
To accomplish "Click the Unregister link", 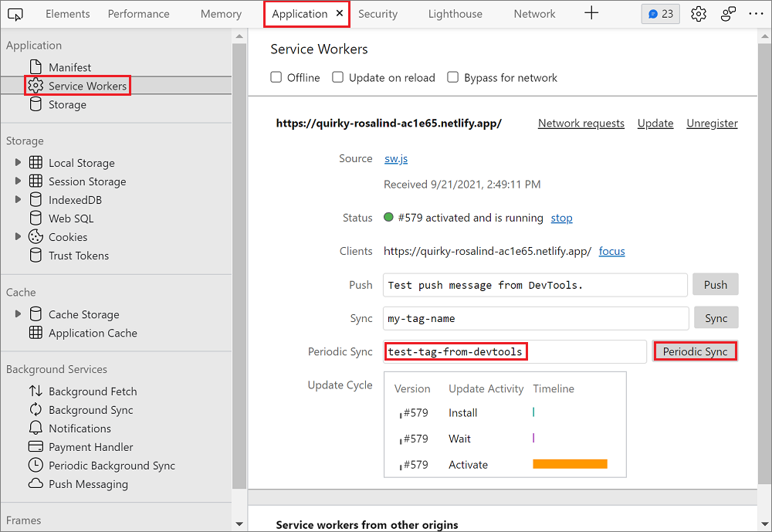I will [712, 123].
